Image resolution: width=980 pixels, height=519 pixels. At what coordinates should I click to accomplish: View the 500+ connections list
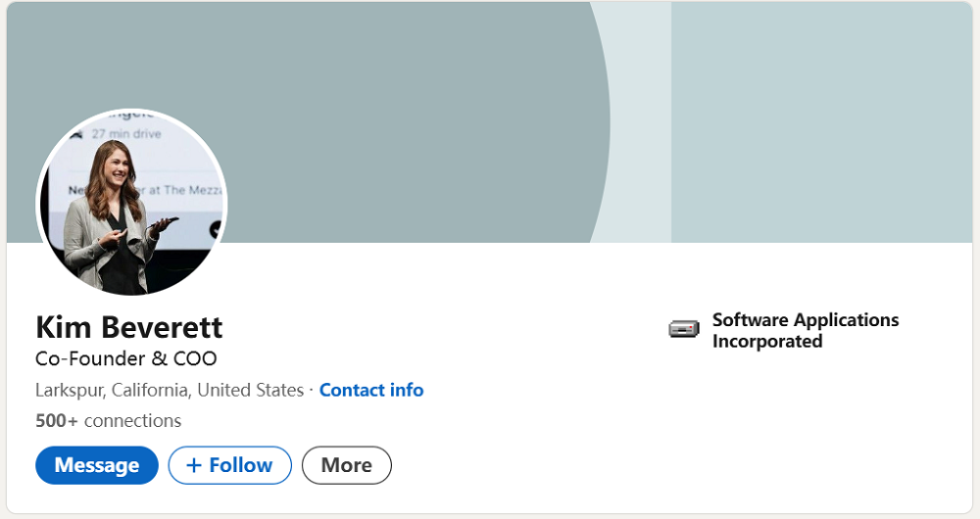108,421
